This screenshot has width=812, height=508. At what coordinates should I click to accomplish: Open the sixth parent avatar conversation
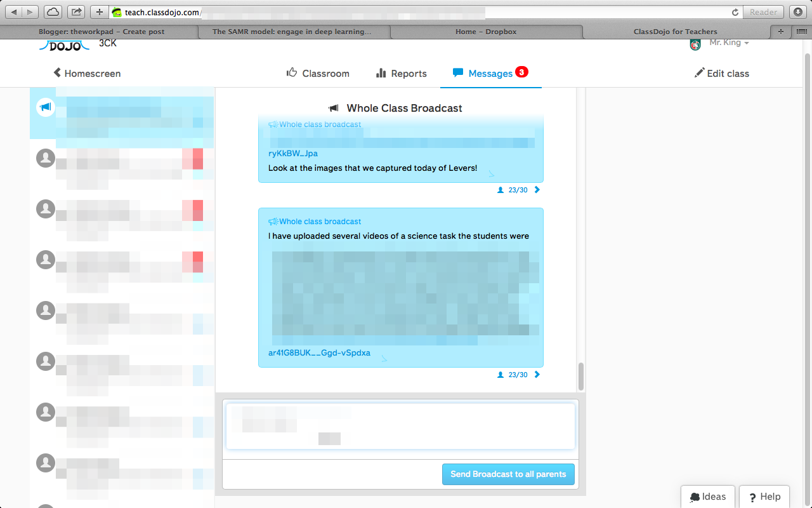point(46,412)
